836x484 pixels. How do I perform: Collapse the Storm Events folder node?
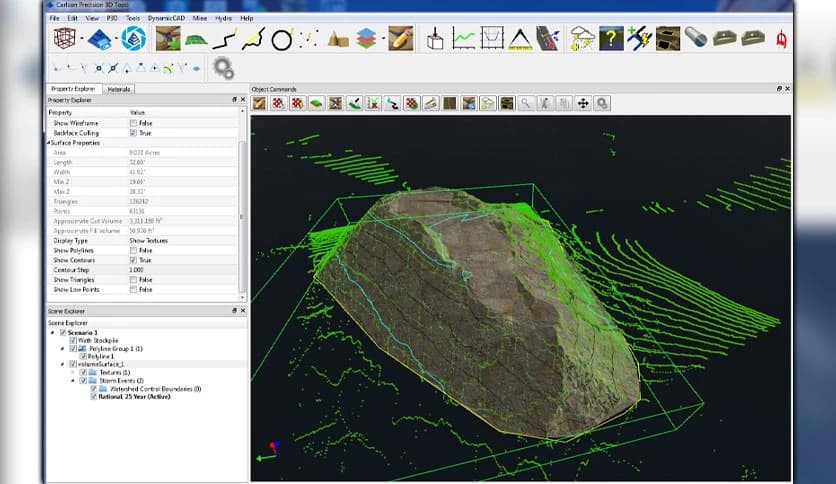tap(73, 380)
